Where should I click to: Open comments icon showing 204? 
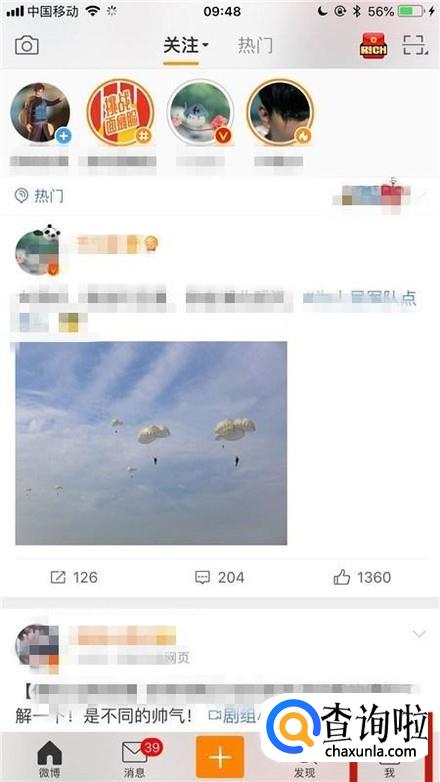pyautogui.click(x=220, y=578)
